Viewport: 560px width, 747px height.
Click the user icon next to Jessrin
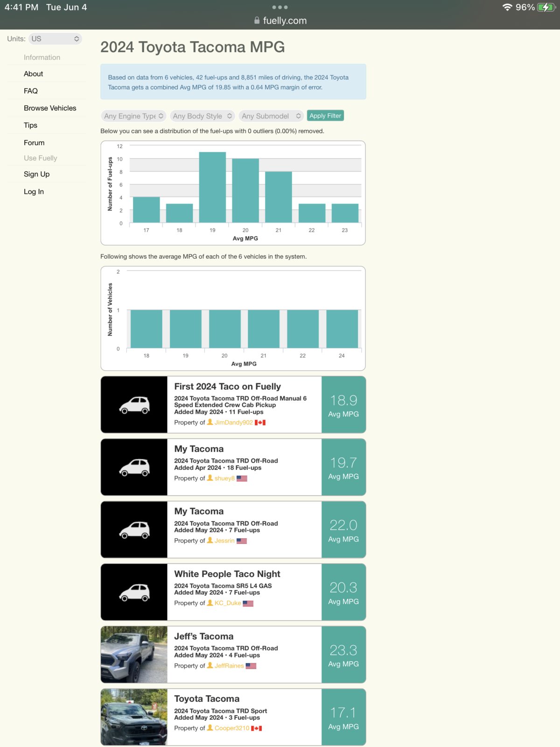click(x=210, y=540)
